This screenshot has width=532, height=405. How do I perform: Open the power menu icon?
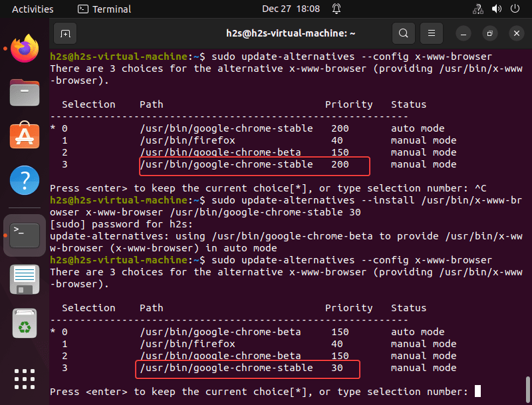click(515, 9)
